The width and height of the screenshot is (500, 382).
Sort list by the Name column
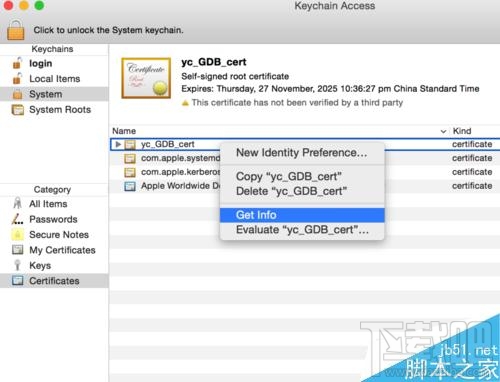pos(124,131)
